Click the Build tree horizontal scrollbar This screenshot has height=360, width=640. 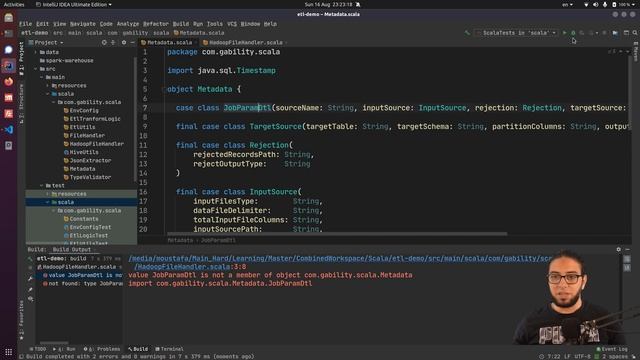(x=54, y=343)
